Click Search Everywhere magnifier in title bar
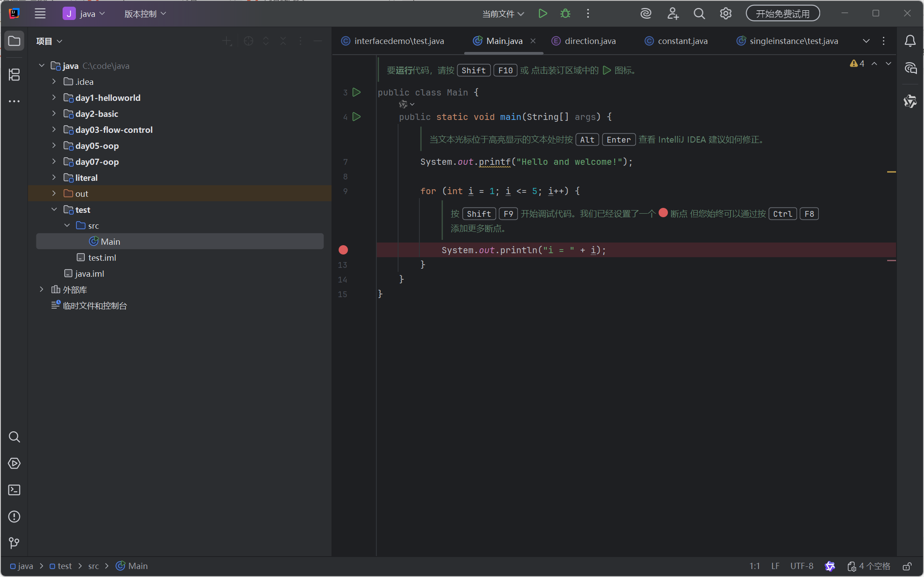 pos(699,14)
